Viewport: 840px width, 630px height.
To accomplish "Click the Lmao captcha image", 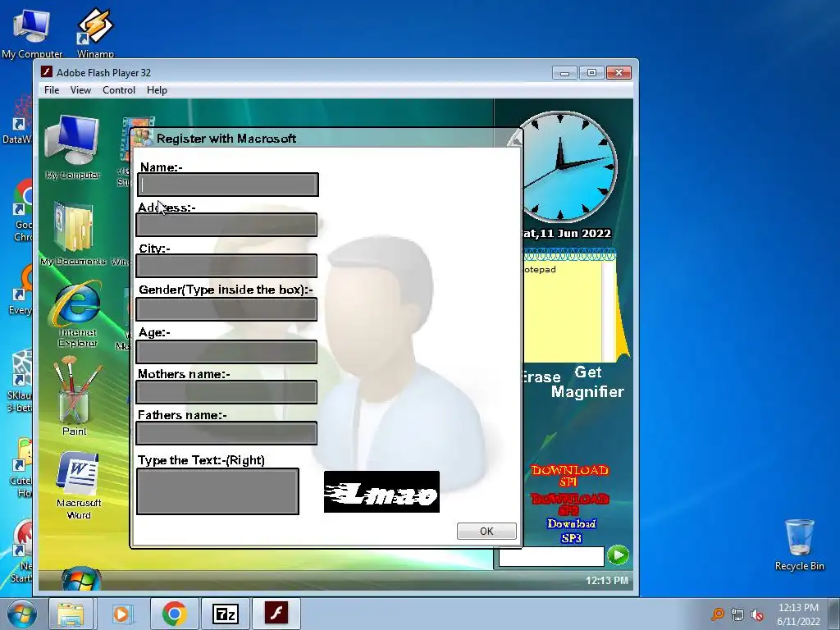I will 382,492.
